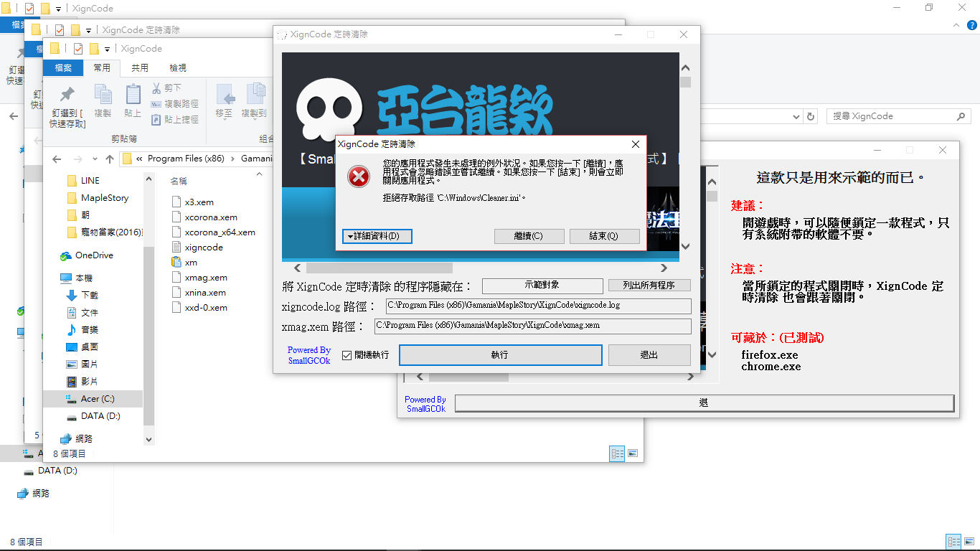Image resolution: width=980 pixels, height=551 pixels.
Task: Click the red error icon in dialog
Action: coord(359,176)
